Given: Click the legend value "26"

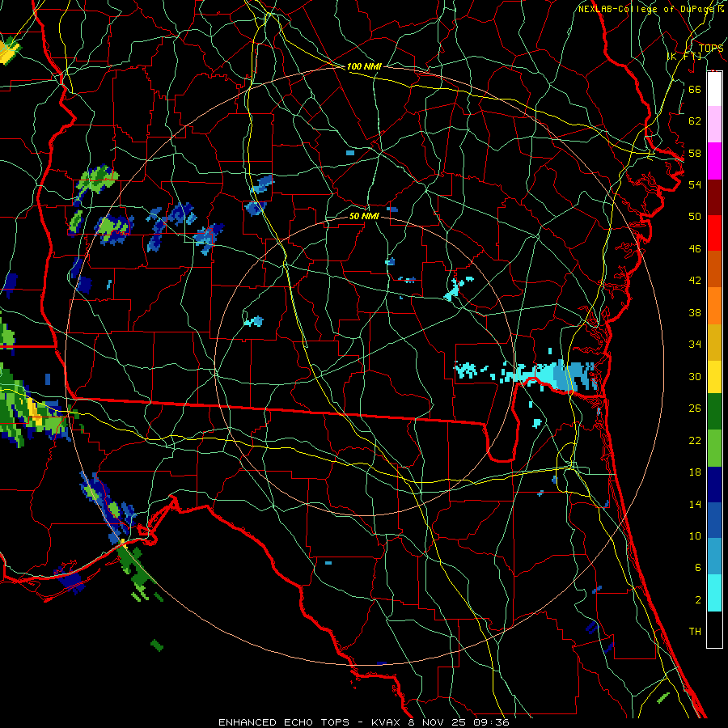Looking at the screenshot, I should (x=695, y=408).
